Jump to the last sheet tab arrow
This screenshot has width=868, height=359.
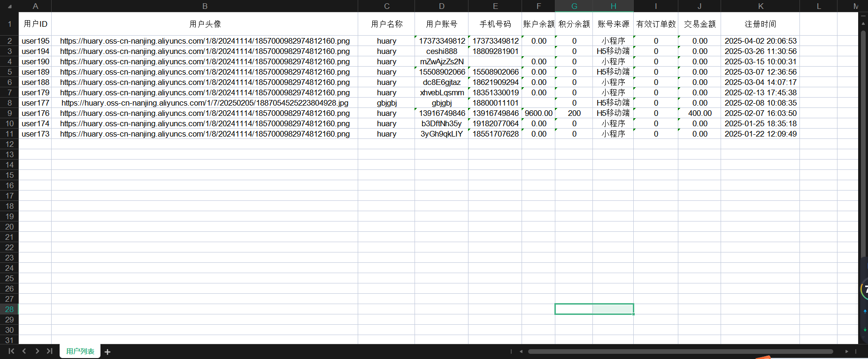tap(49, 351)
